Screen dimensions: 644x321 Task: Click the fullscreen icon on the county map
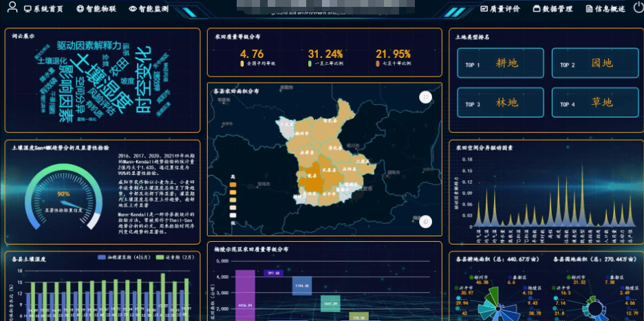[426, 97]
